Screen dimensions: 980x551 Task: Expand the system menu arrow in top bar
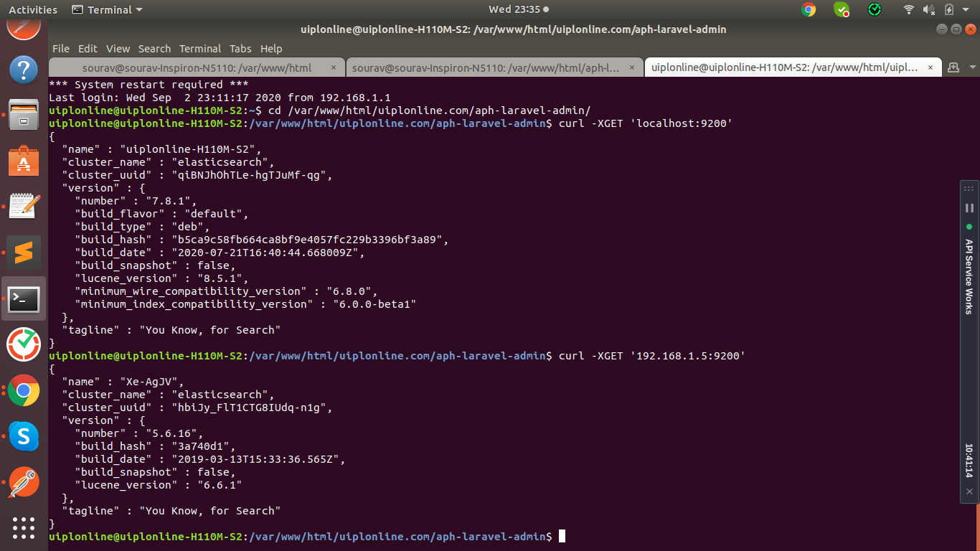pyautogui.click(x=966, y=9)
